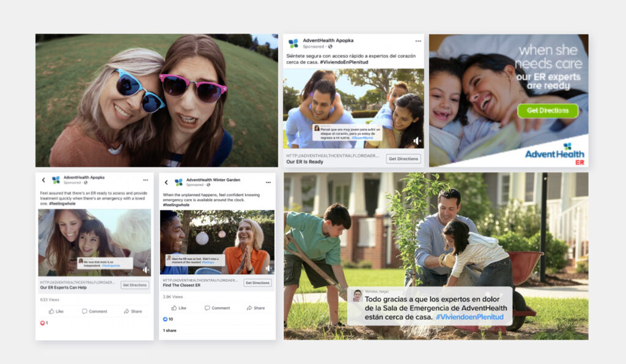Click AdventHealth logo on the Winter Garden post
626x364 pixels.
point(179,182)
